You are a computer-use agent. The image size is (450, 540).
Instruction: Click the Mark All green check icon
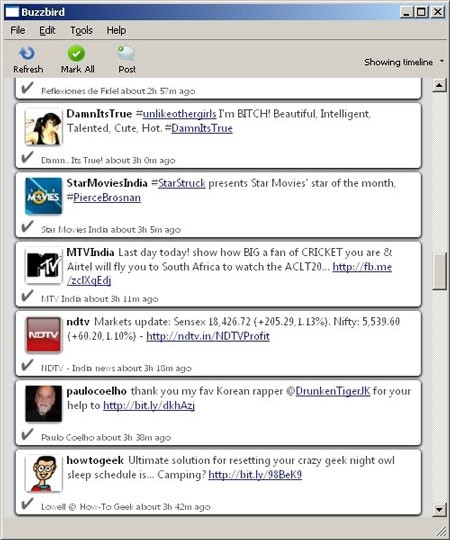tap(76, 53)
